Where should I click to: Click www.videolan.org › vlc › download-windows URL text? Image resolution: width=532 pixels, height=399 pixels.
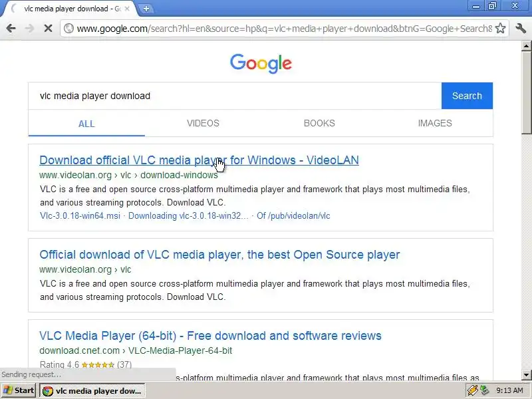(x=128, y=175)
